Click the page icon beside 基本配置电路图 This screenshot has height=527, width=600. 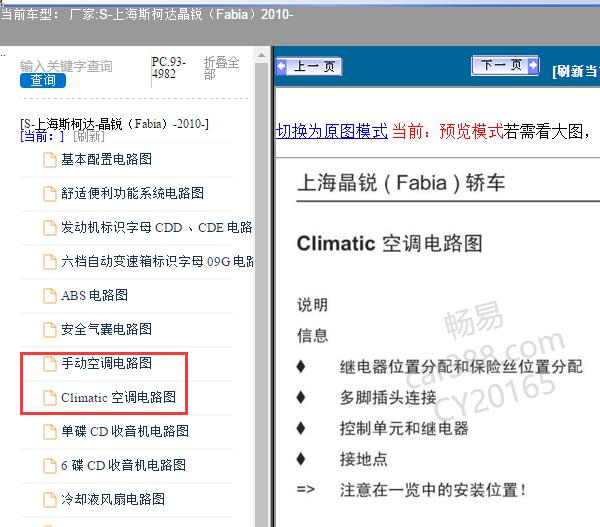point(50,160)
